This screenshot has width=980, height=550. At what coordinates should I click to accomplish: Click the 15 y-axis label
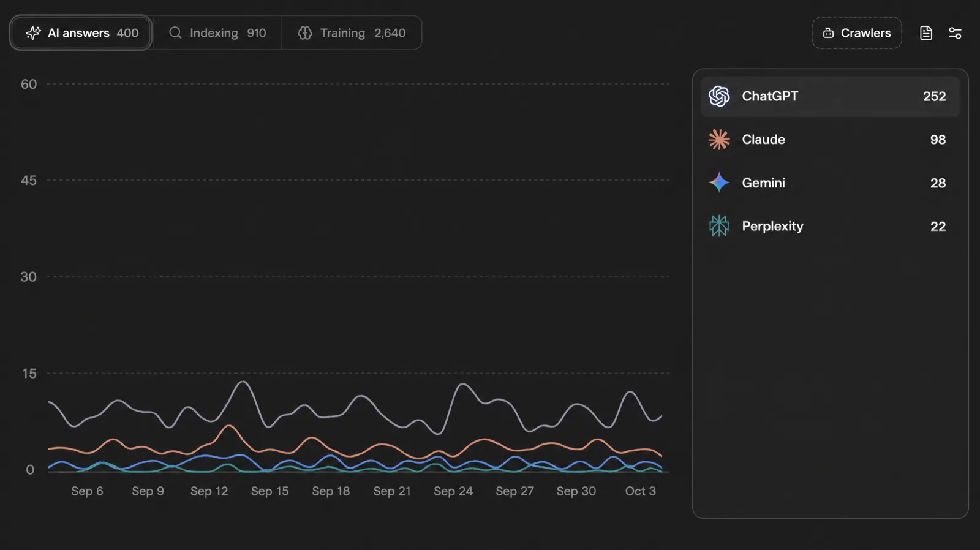[x=29, y=373]
